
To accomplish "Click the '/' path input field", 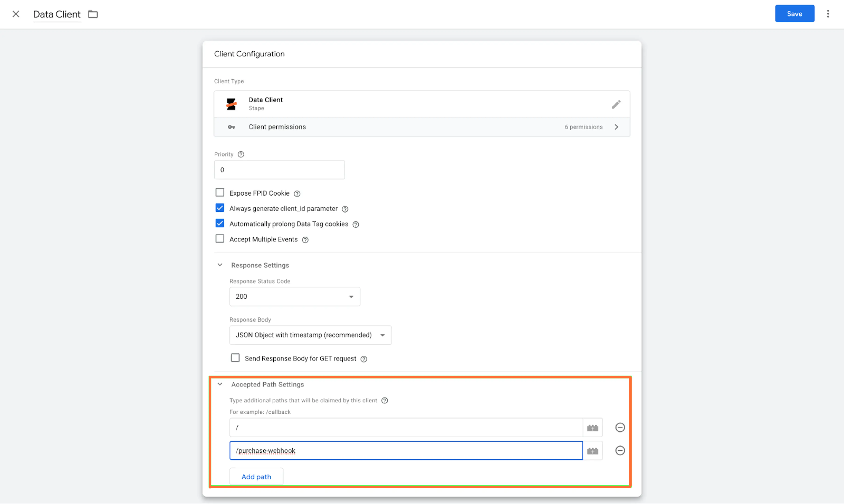I will (x=406, y=428).
